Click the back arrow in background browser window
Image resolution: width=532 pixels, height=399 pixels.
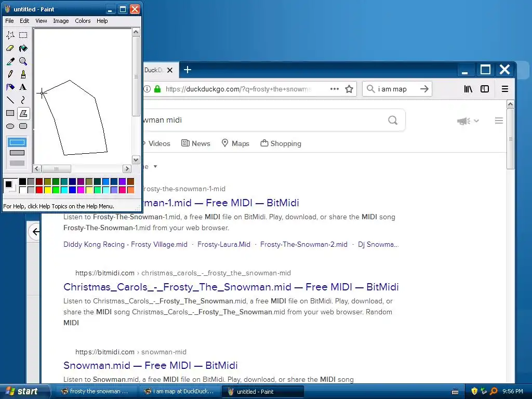pyautogui.click(x=35, y=232)
